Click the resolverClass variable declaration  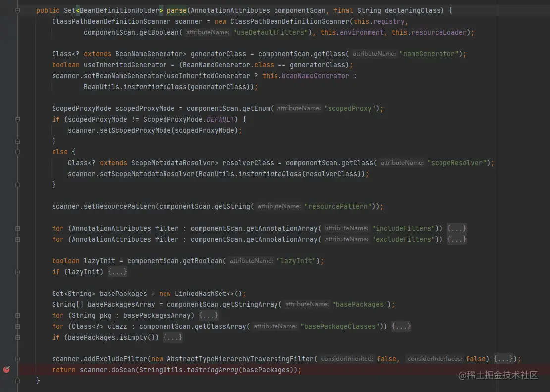pos(248,163)
